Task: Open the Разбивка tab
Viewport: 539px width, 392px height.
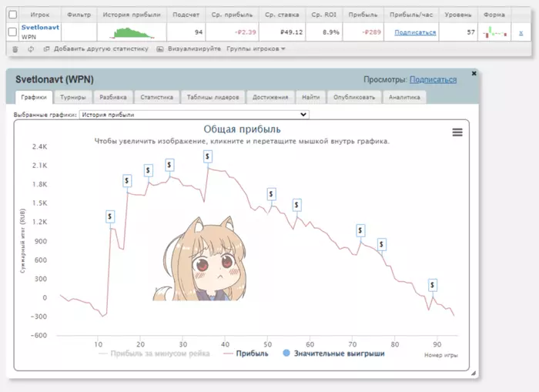Action: [x=113, y=97]
